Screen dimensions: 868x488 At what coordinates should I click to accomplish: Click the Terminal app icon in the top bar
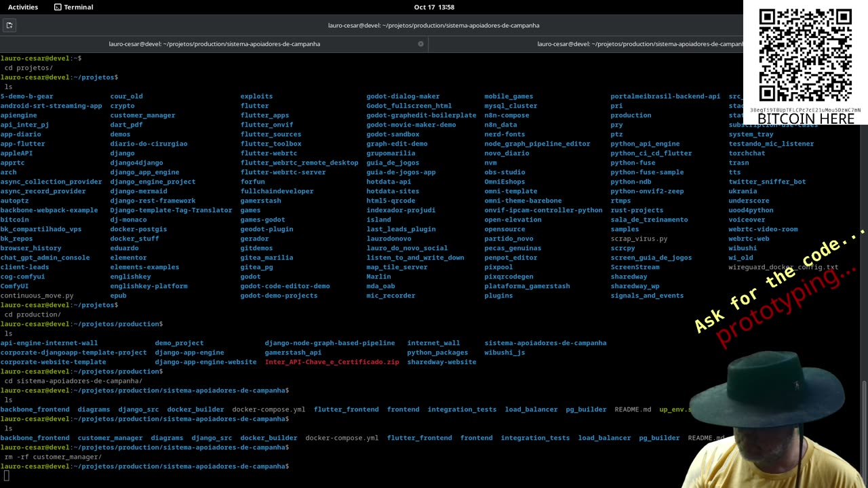pos(58,7)
